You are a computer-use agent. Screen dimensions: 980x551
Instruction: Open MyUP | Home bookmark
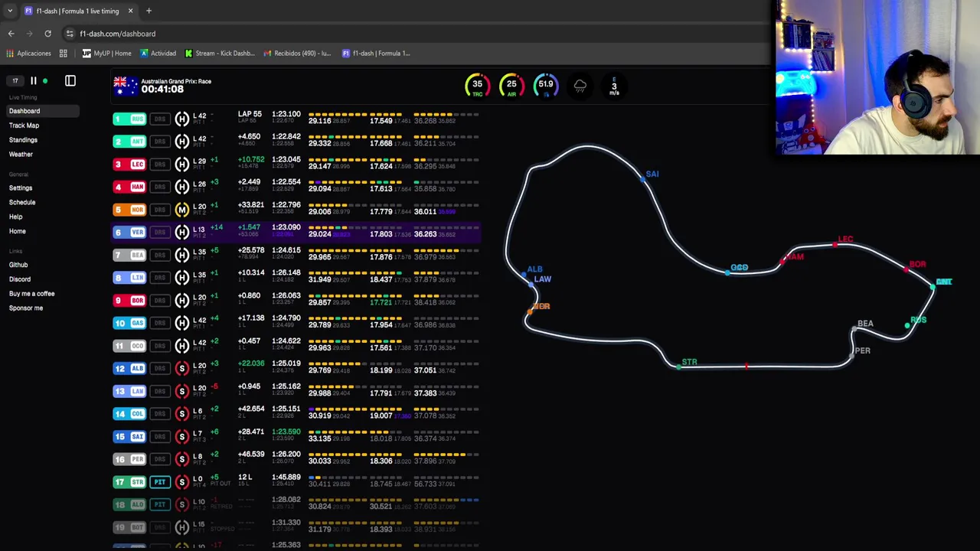point(106,54)
